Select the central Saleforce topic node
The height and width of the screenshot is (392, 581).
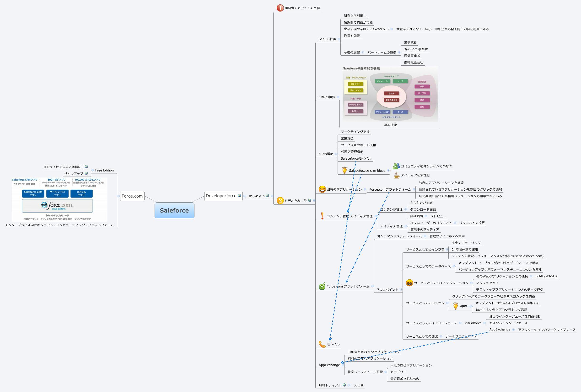[174, 210]
